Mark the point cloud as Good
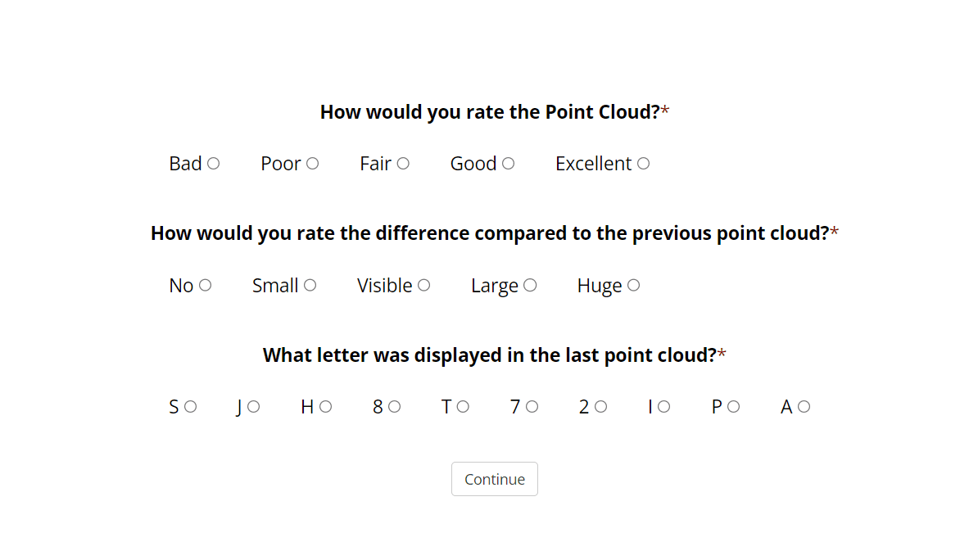969x560 pixels. click(x=508, y=164)
